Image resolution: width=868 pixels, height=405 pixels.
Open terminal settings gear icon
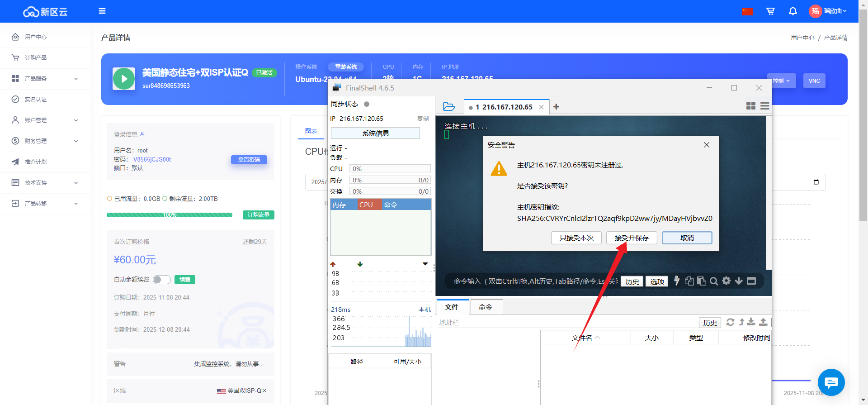coord(726,281)
